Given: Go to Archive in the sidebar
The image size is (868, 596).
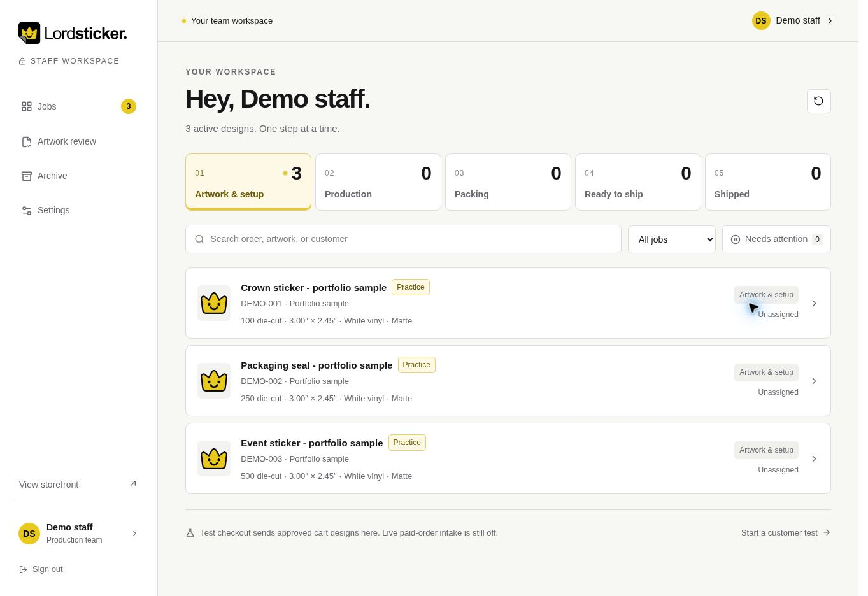Looking at the screenshot, I should 79,176.
